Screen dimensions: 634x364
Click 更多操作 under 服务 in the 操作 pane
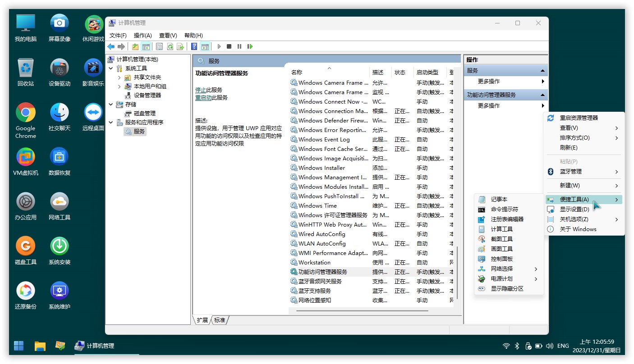pyautogui.click(x=505, y=82)
